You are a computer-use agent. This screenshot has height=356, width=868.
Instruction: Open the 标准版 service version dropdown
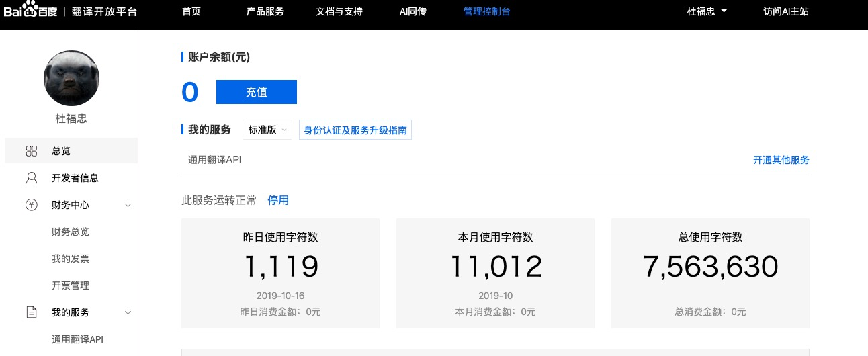267,130
